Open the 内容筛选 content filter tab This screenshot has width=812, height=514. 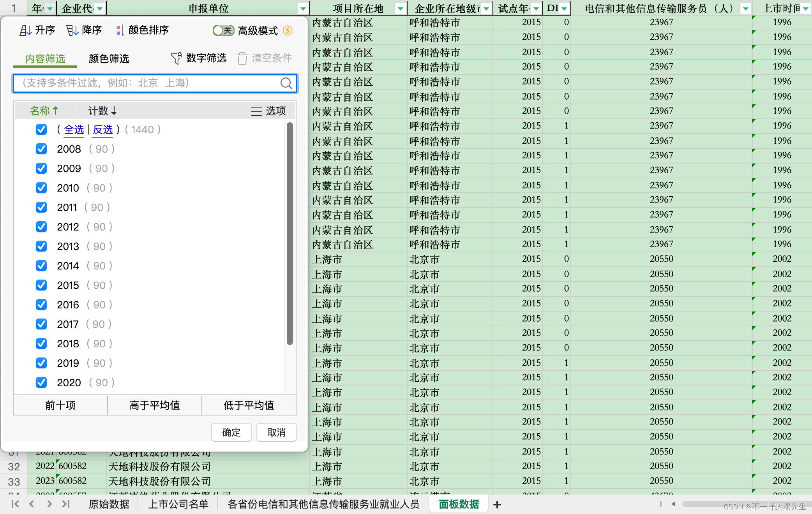(46, 58)
